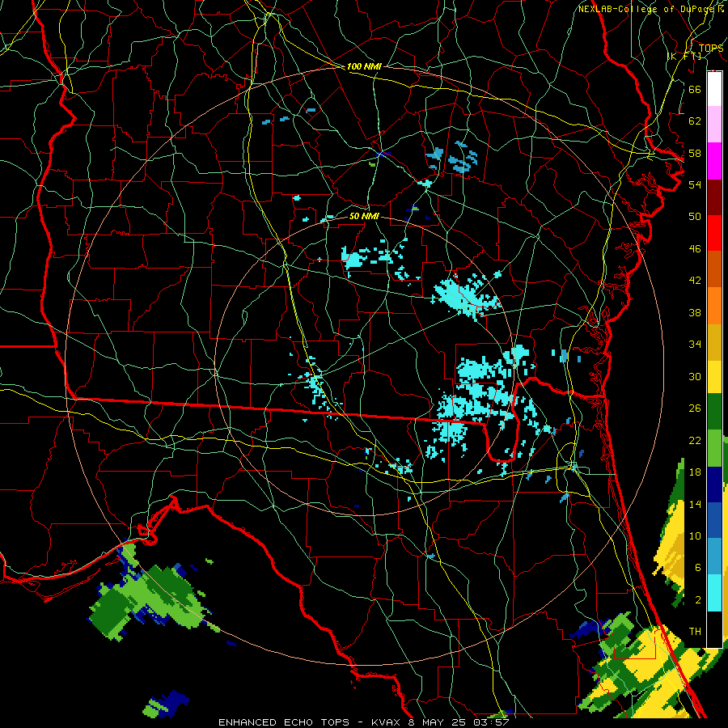Click the yellow legend swatch

[714, 377]
